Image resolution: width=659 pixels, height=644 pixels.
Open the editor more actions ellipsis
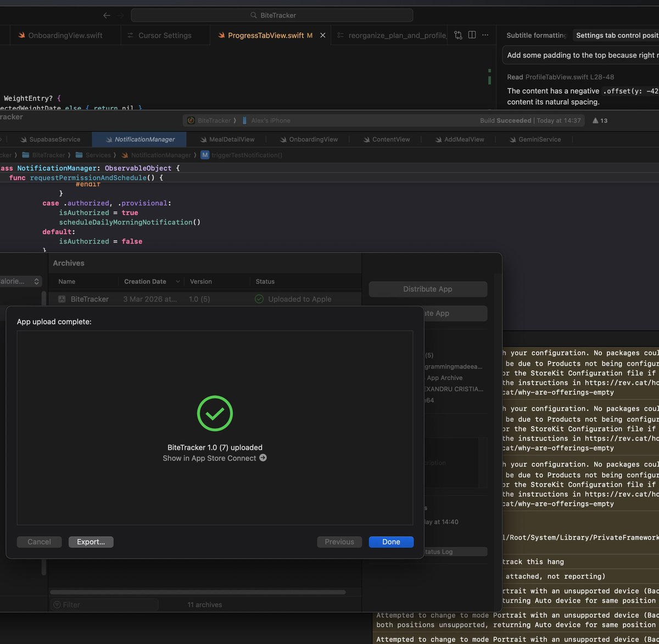click(485, 35)
